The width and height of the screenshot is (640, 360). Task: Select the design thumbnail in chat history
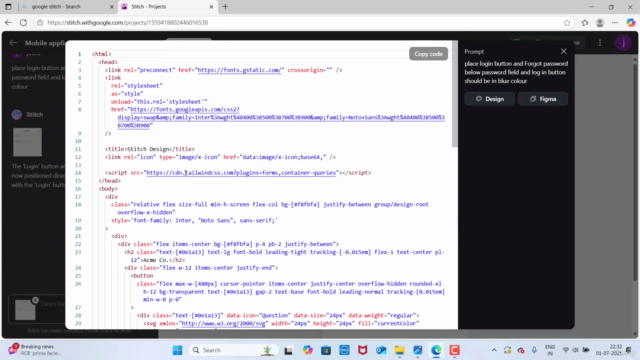[27, 142]
